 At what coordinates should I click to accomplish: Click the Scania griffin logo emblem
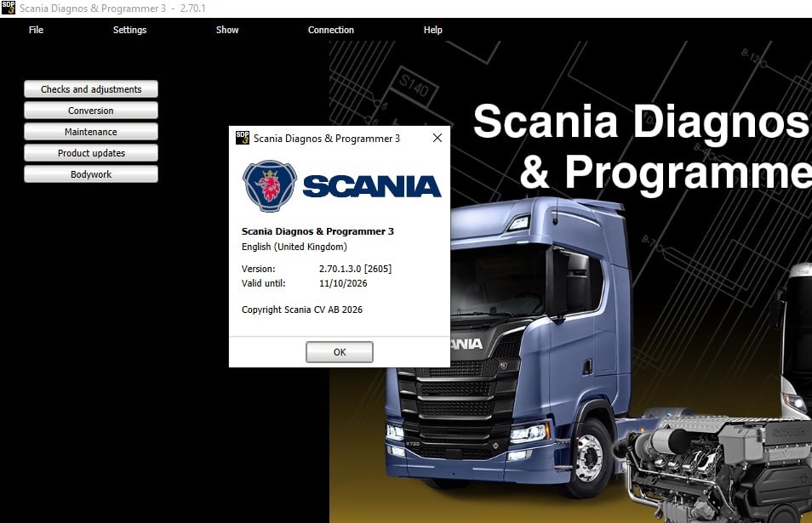[269, 185]
